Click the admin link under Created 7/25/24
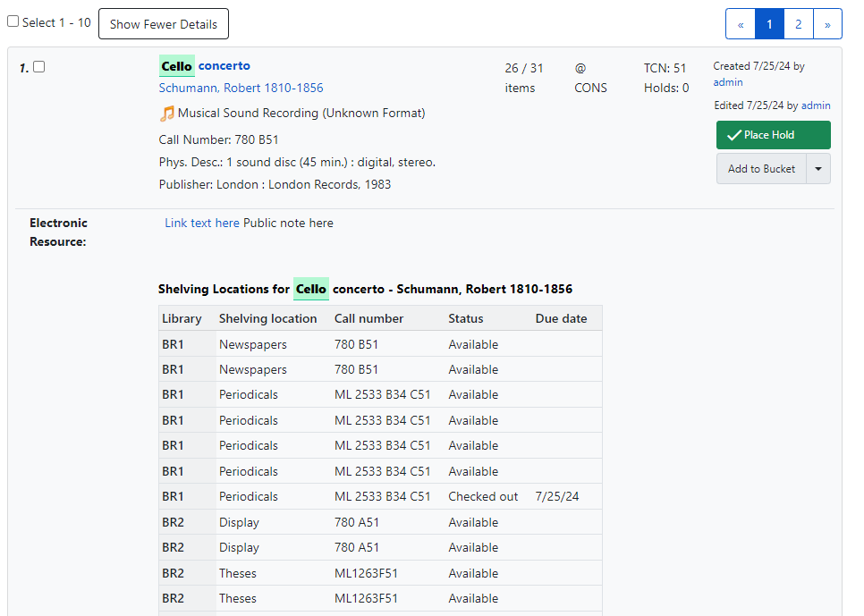Image resolution: width=864 pixels, height=616 pixels. click(727, 81)
